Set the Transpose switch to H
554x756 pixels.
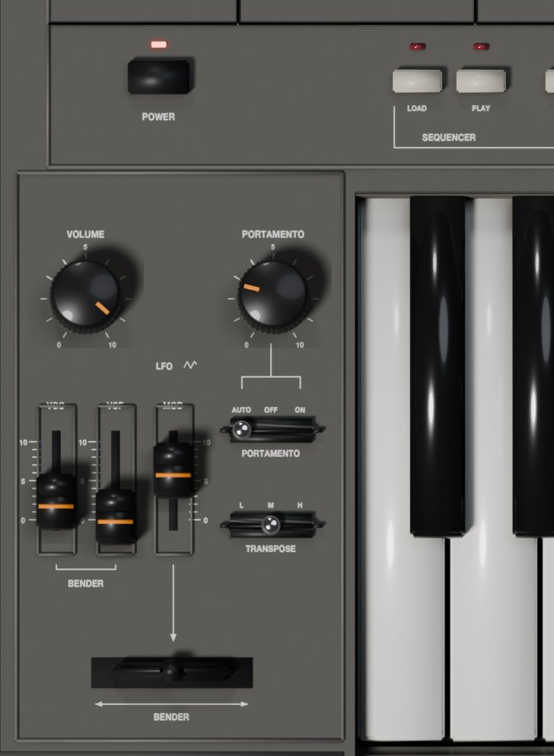300,525
